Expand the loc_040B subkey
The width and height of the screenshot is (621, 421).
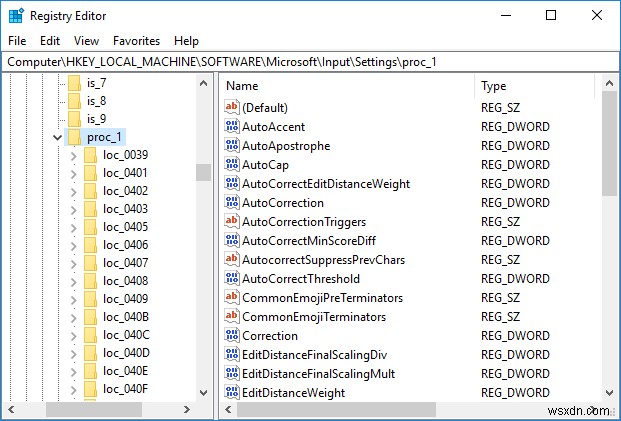point(73,317)
